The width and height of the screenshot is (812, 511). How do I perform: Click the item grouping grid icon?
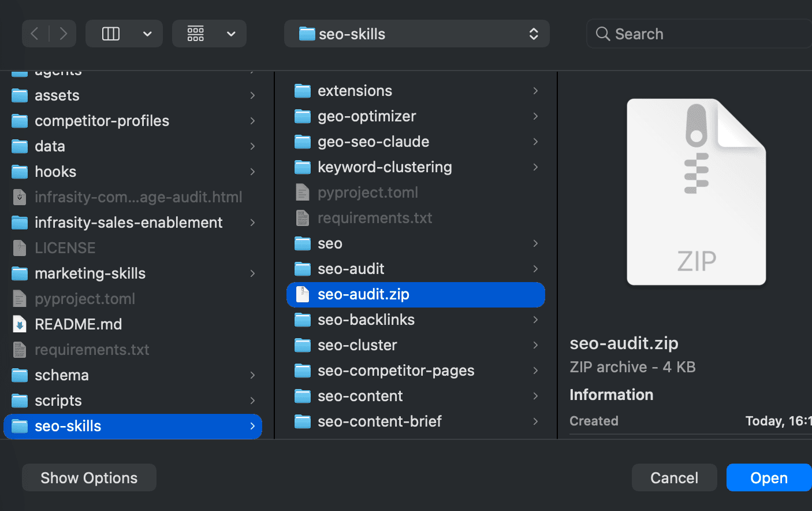tap(196, 34)
